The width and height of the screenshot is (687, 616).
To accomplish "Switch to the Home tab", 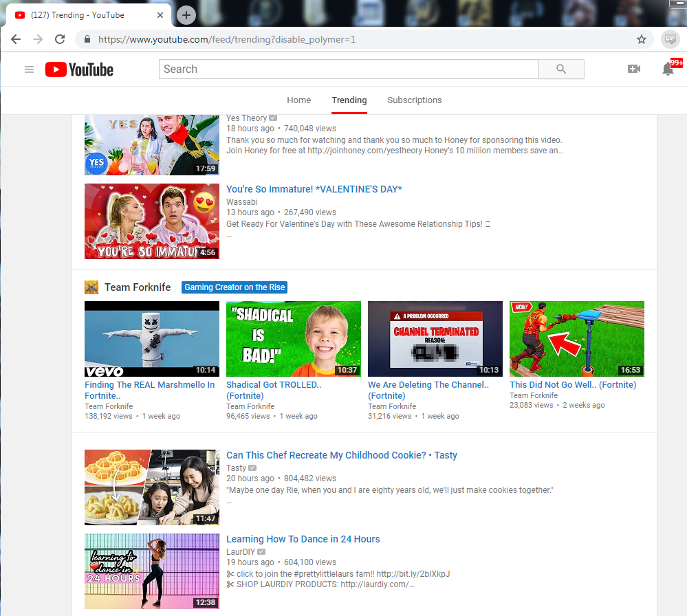I will (x=298, y=100).
